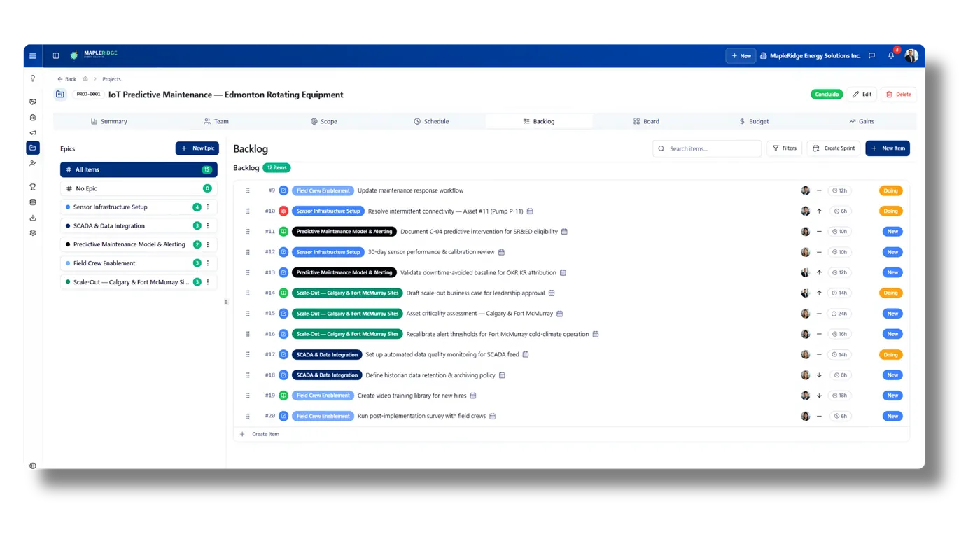
Task: Switch to the Gains tab
Action: point(862,121)
